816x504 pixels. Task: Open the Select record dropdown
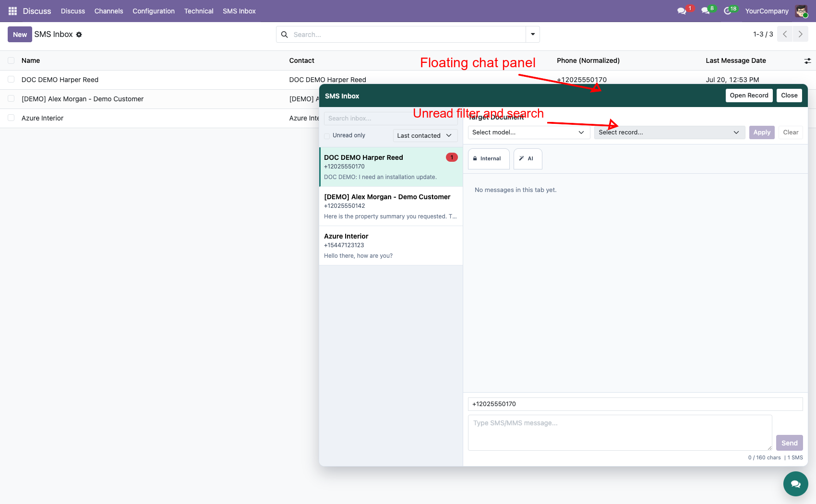[669, 132]
